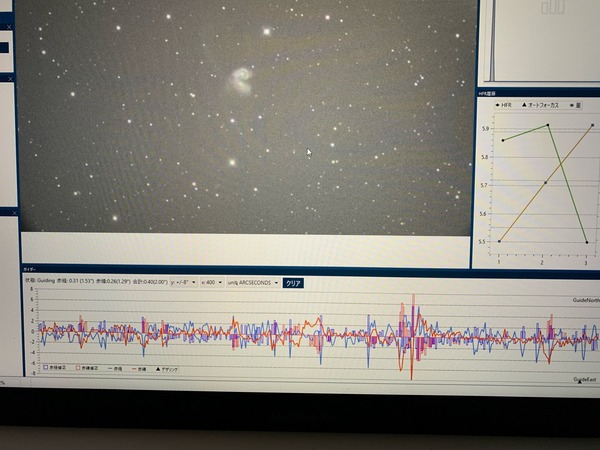This screenshot has height=450, width=600.
Task: Open the y-axis scale +/-8" dropdown
Action: (184, 282)
